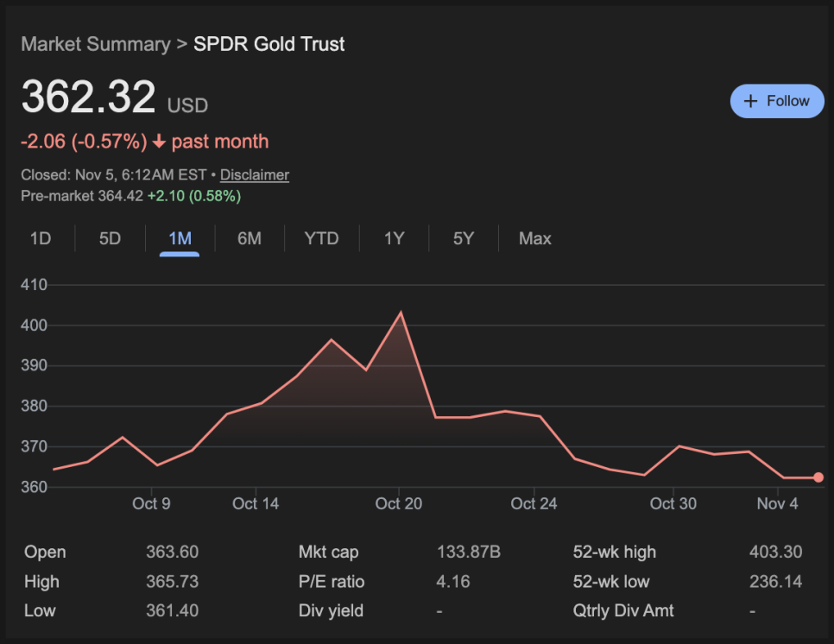The height and width of the screenshot is (644, 834).
Task: Show the 6M price history
Action: coord(250,238)
